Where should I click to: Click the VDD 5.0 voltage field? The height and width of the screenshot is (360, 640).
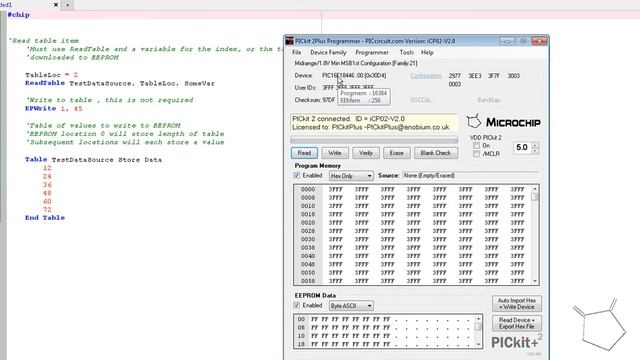pos(522,147)
